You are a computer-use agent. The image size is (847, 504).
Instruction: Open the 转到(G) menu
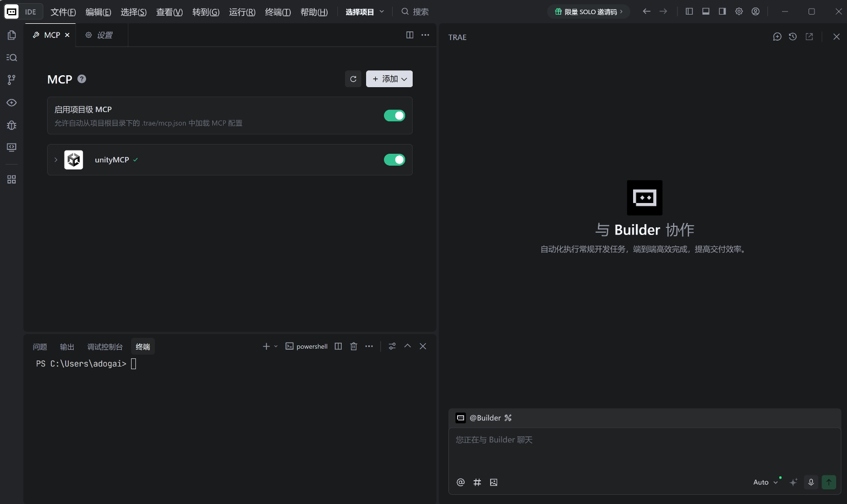206,12
